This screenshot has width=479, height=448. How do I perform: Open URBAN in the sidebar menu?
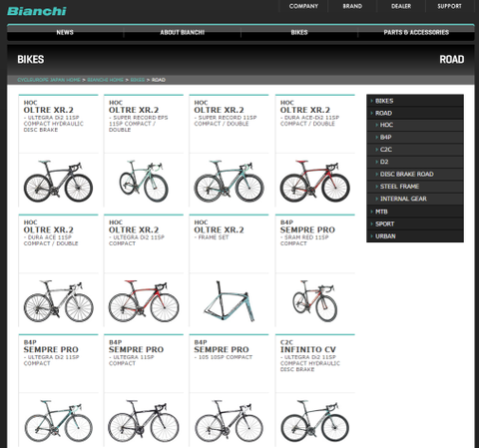coord(415,236)
